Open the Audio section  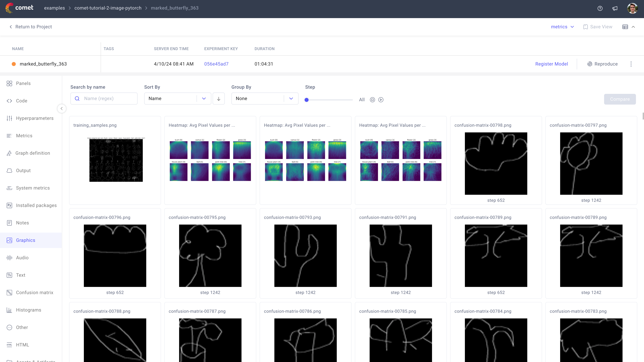(x=22, y=258)
